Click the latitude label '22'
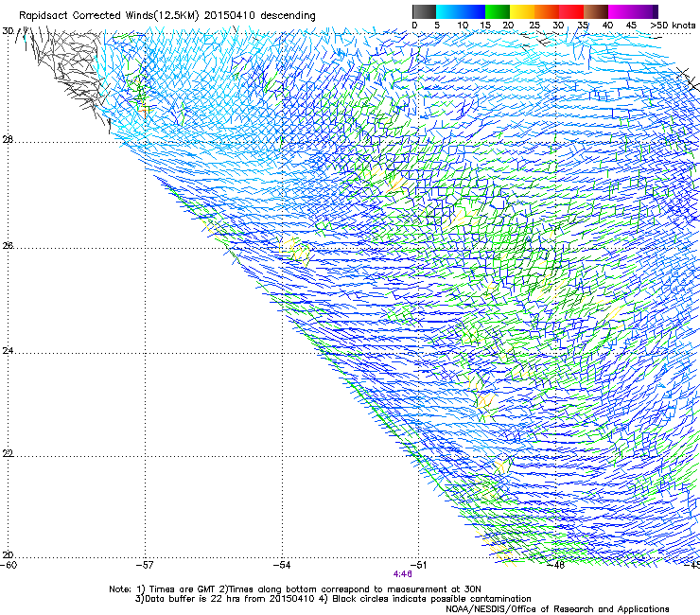Screen dimensions: 700x615 tap(8, 453)
